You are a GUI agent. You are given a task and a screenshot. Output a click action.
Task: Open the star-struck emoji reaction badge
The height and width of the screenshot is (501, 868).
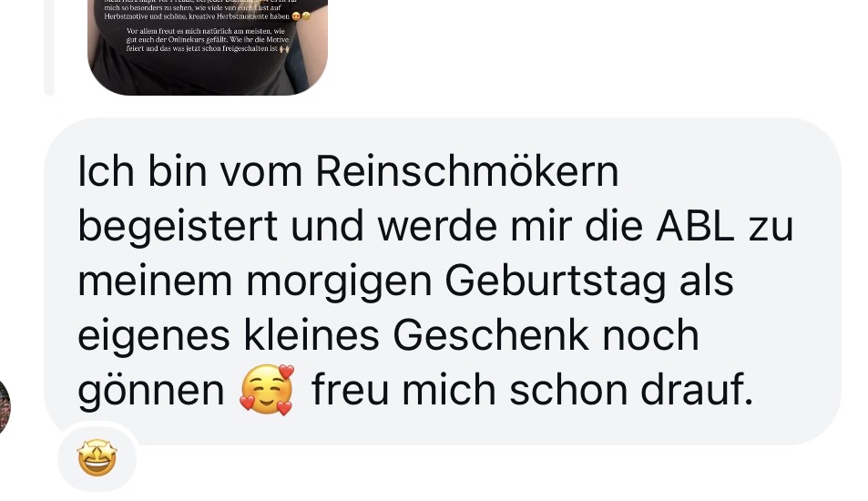coord(97,457)
